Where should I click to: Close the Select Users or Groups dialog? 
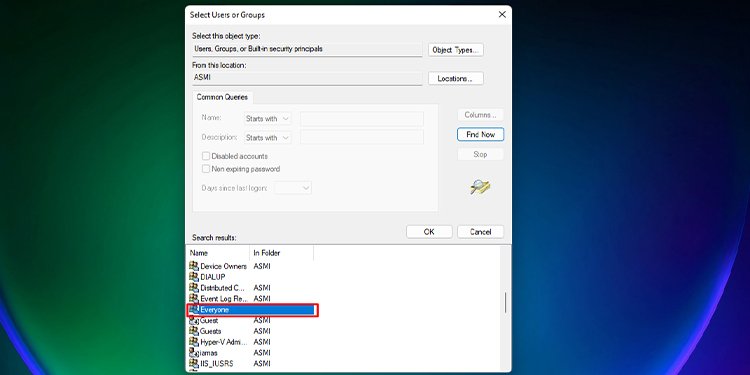point(502,15)
